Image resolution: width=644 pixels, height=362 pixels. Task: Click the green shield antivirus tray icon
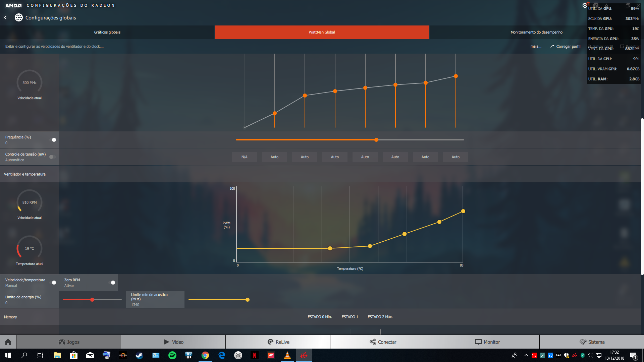[x=583, y=355]
